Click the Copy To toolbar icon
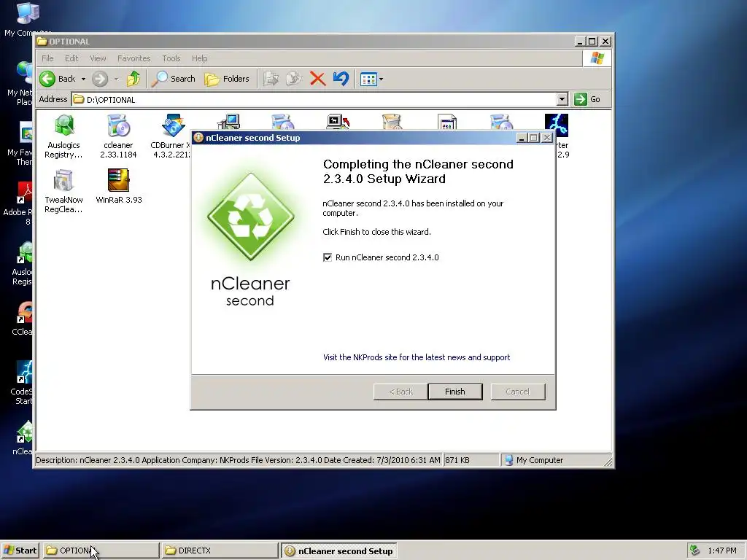 294,79
